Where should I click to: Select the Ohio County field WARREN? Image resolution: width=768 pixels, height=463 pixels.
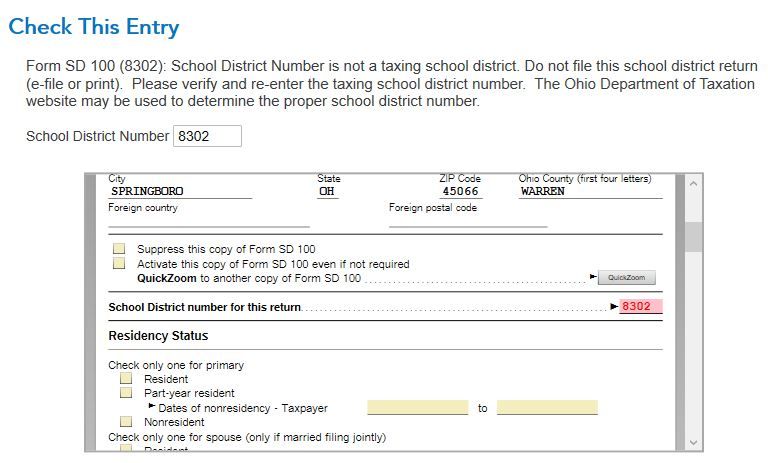590,192
